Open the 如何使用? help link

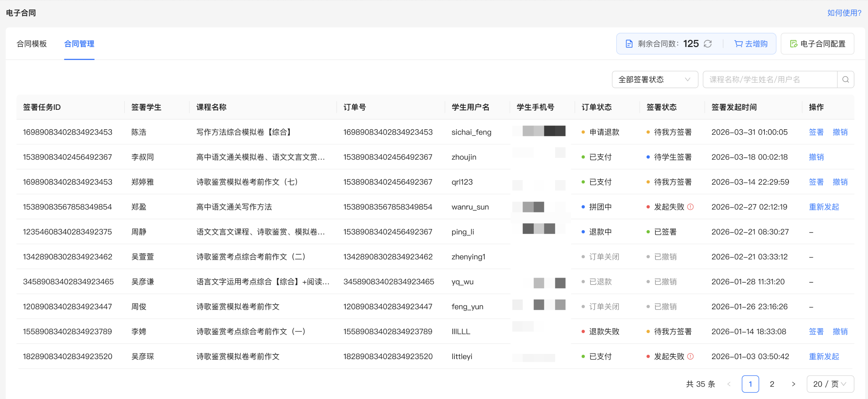[x=844, y=13]
